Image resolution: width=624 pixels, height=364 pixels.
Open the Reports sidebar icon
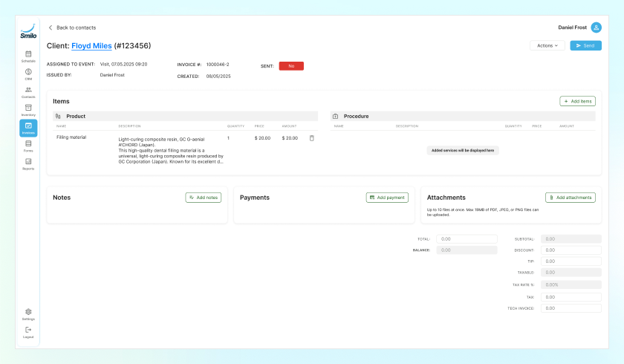28,161
